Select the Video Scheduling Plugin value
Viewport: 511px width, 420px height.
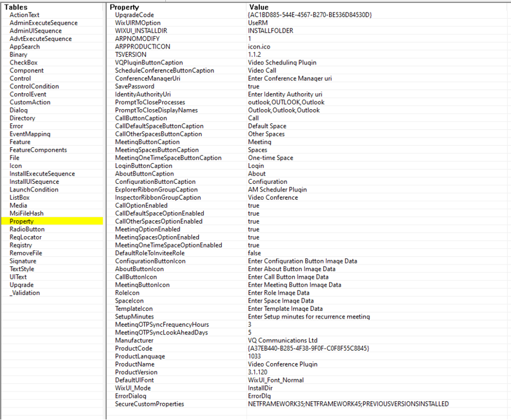click(282, 63)
